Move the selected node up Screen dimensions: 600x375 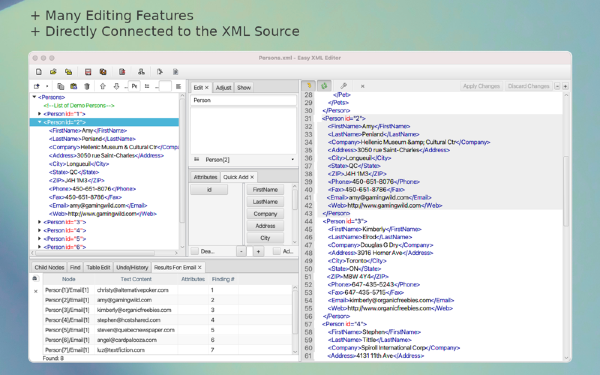click(x=103, y=86)
